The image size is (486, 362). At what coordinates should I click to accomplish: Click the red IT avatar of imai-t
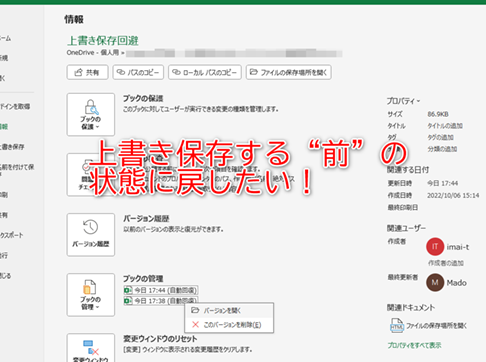click(435, 247)
